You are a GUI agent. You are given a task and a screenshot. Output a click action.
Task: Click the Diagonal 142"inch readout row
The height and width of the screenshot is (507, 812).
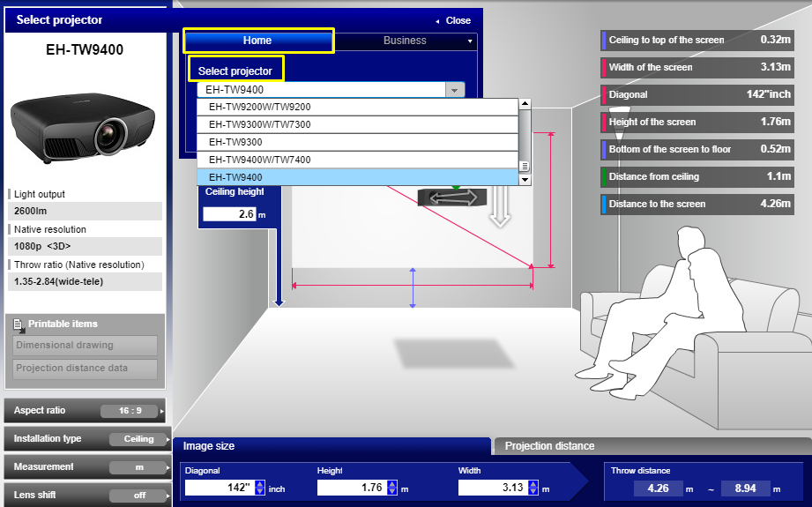(x=697, y=94)
